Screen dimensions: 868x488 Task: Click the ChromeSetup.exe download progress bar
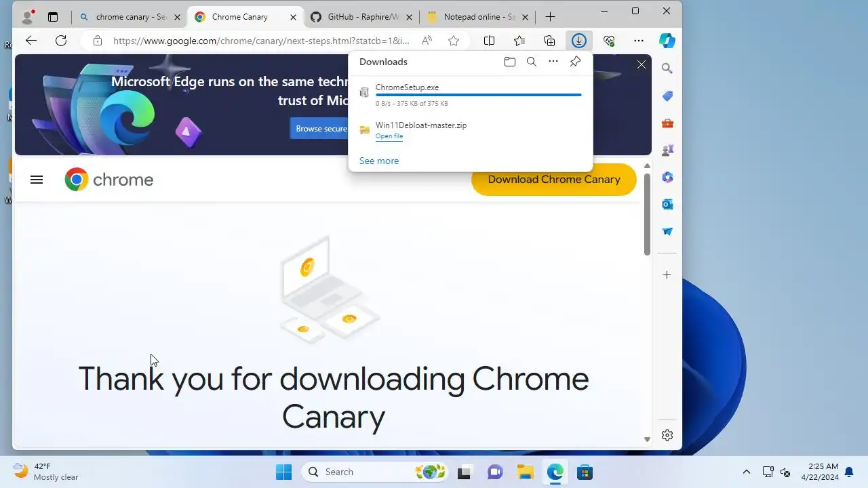pos(479,95)
